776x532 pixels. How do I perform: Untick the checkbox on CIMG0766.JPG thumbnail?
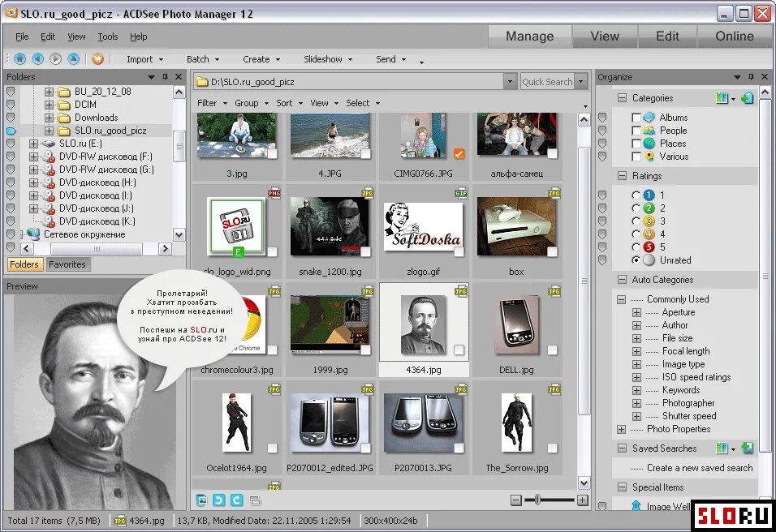459,154
